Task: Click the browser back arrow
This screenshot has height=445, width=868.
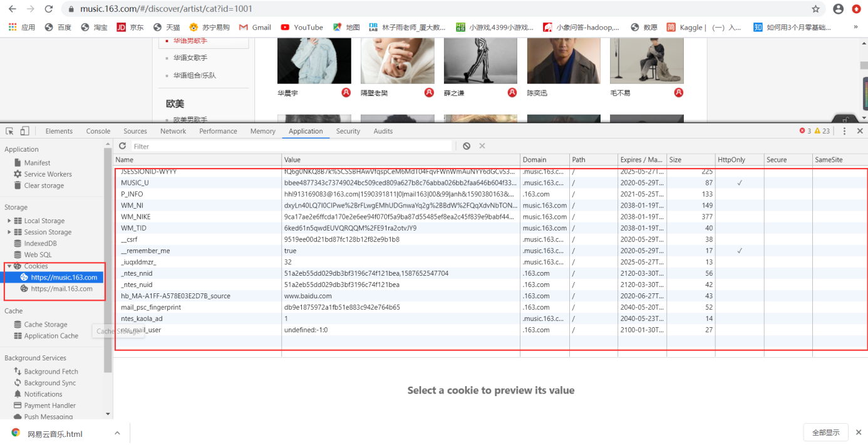Action: coord(13,9)
